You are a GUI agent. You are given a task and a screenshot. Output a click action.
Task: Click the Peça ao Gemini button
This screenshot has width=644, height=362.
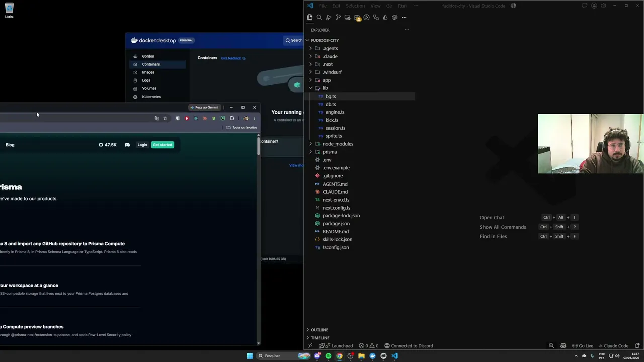(x=204, y=107)
